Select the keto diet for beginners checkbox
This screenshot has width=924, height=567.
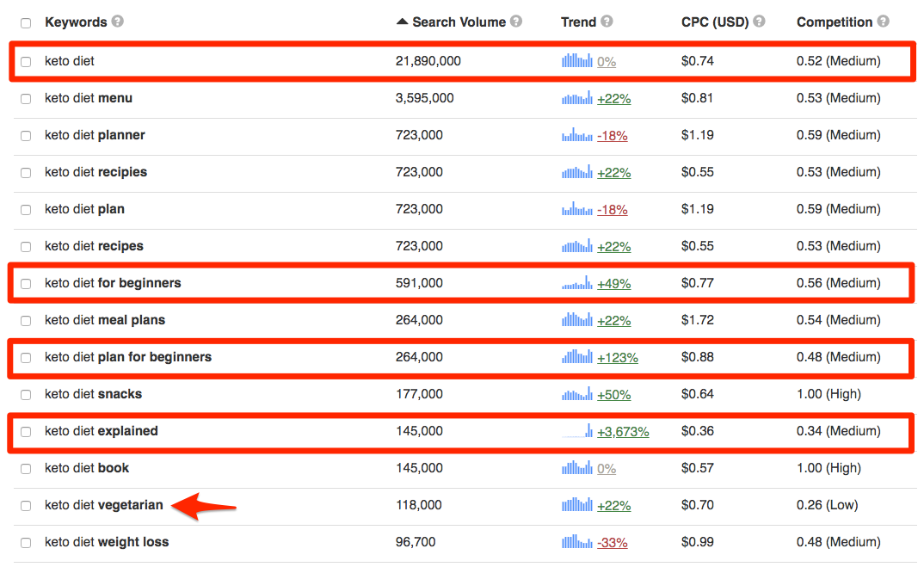[26, 284]
